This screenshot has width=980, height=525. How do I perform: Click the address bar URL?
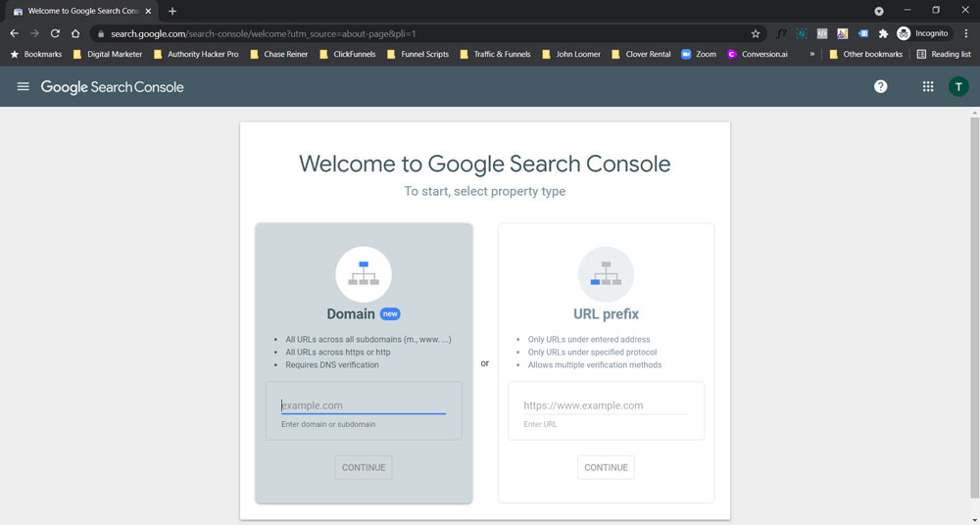click(263, 33)
